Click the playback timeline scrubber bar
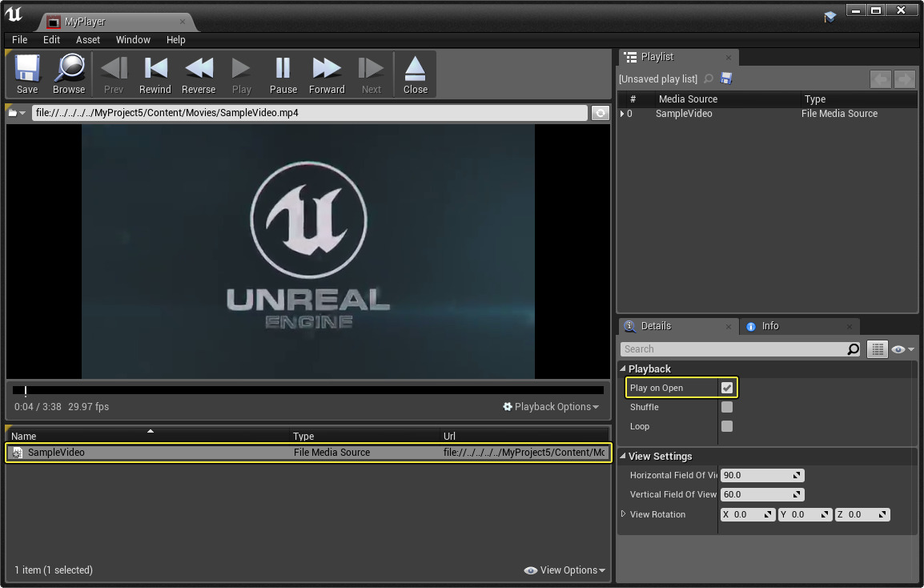This screenshot has height=588, width=924. point(308,391)
